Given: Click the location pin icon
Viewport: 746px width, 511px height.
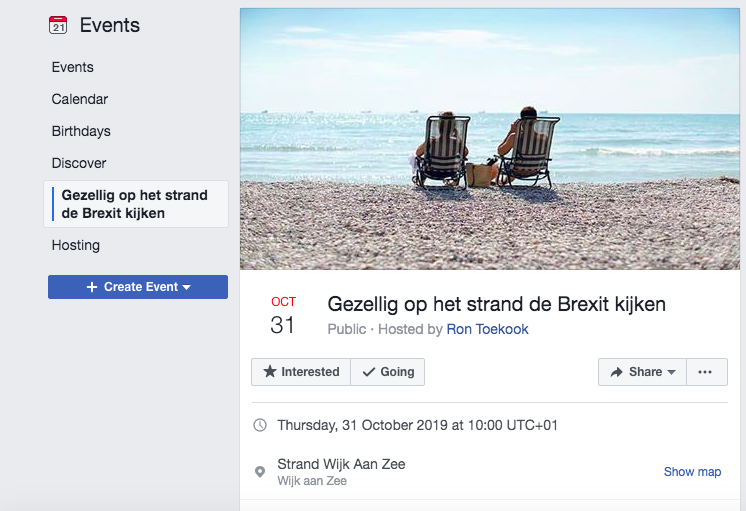Looking at the screenshot, I should 260,472.
